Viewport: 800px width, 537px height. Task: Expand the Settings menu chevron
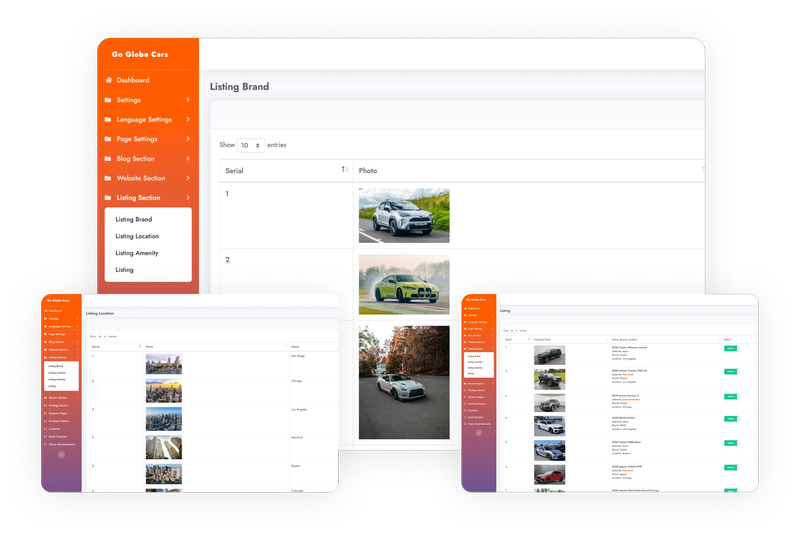coord(187,100)
